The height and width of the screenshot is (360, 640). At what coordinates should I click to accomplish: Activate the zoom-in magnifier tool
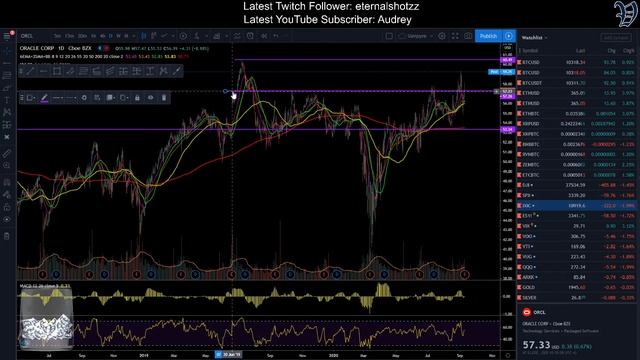point(7,165)
